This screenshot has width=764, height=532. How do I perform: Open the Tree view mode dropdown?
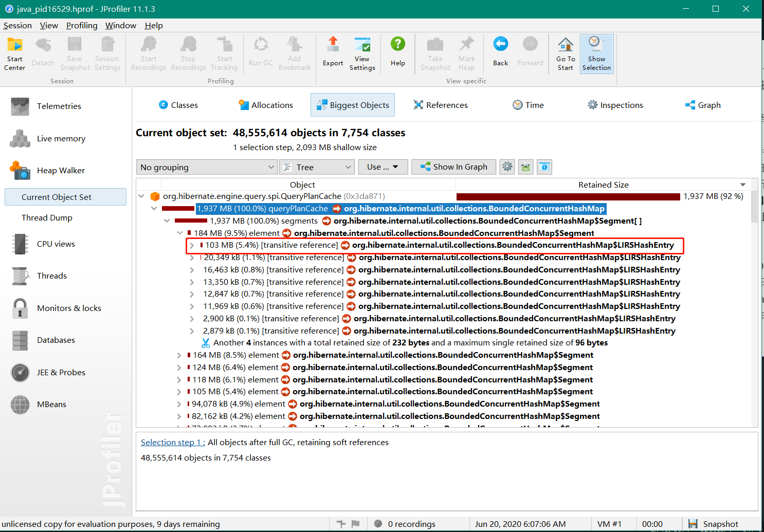(317, 167)
